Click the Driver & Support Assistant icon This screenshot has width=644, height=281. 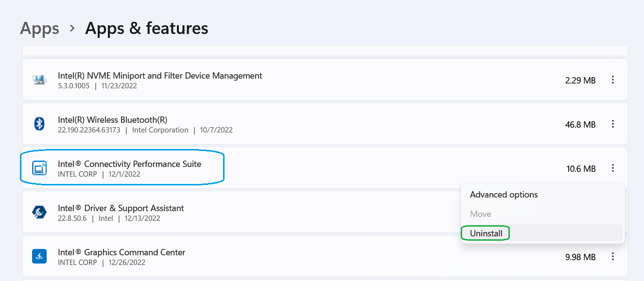click(x=39, y=212)
